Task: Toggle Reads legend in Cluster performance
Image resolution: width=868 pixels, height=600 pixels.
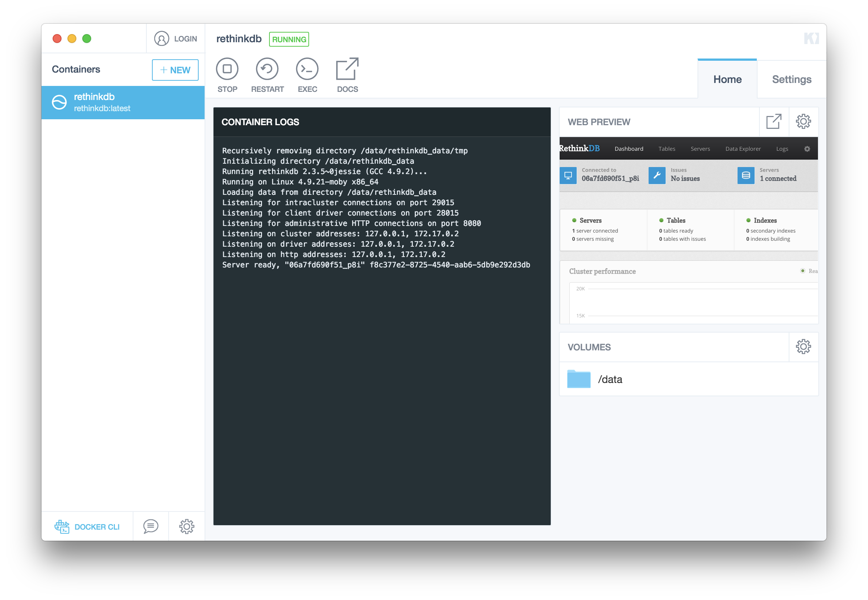Action: pos(802,271)
